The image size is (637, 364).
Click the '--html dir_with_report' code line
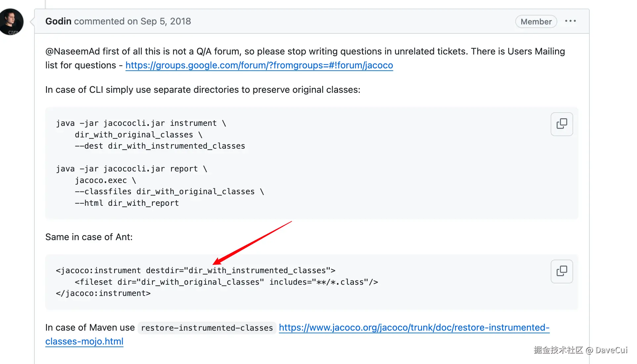coord(127,203)
